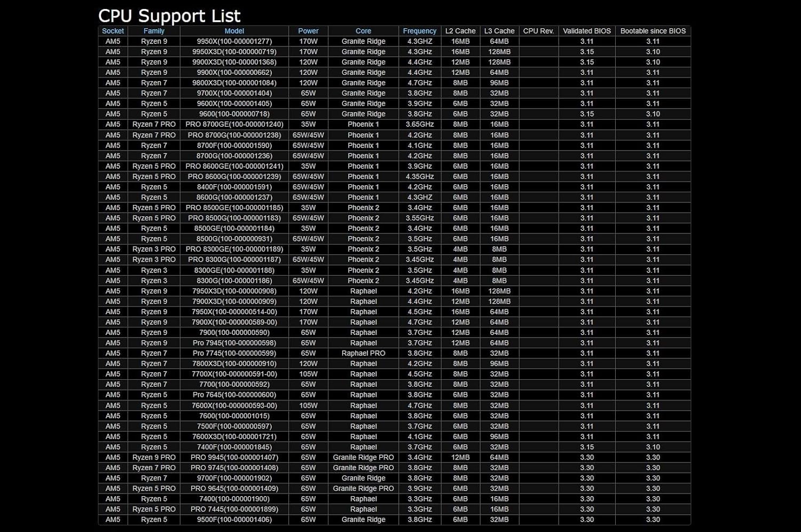801x532 pixels.
Task: Click the Socket column header
Action: (x=113, y=31)
